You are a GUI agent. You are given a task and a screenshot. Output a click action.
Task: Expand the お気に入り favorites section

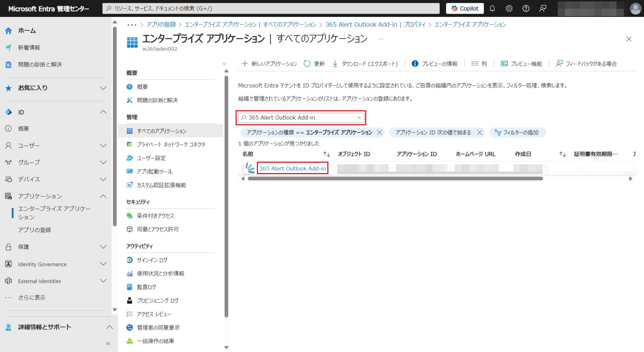[x=103, y=88]
